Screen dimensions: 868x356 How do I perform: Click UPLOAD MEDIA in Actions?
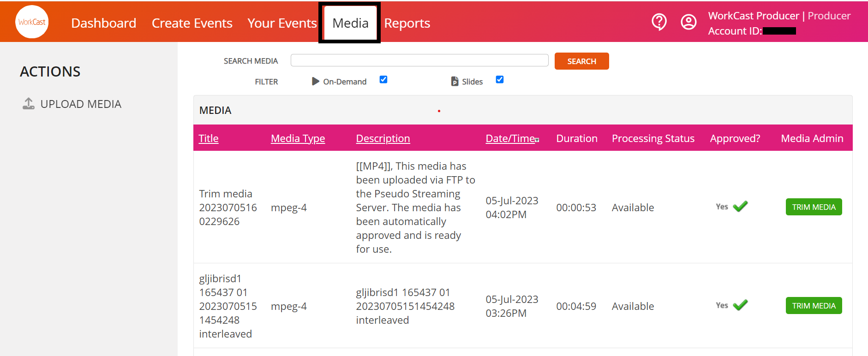tap(81, 104)
